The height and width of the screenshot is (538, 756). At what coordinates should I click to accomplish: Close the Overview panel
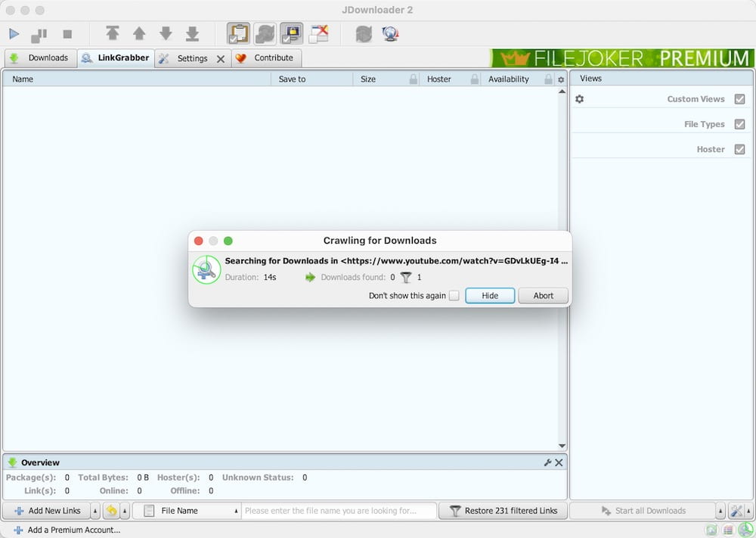(x=559, y=462)
